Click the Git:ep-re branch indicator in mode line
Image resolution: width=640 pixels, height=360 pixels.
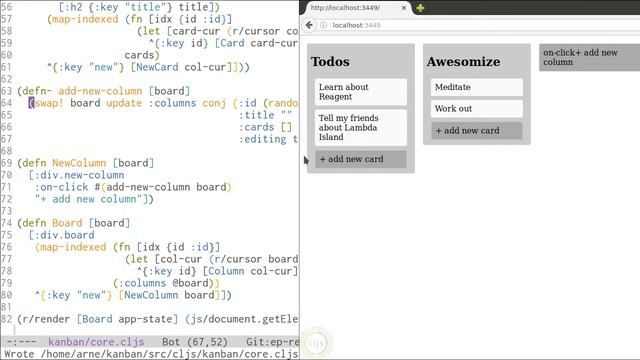coord(272,342)
